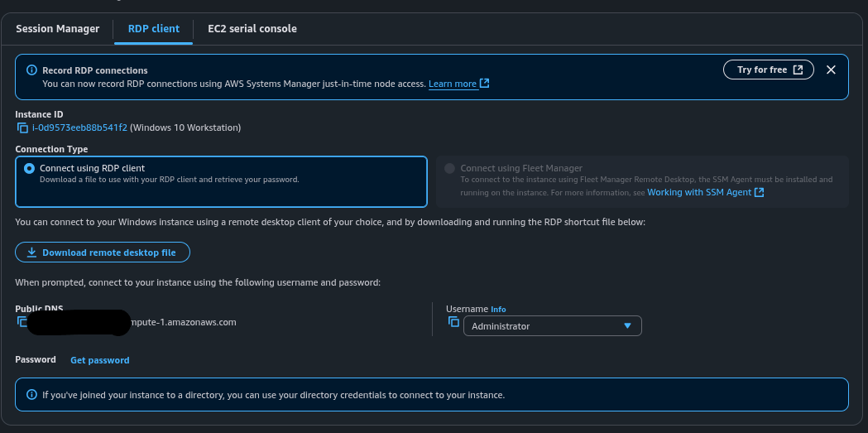Open the instance ID i-0d9573eeb88b541f2 link
868x433 pixels.
pos(79,127)
